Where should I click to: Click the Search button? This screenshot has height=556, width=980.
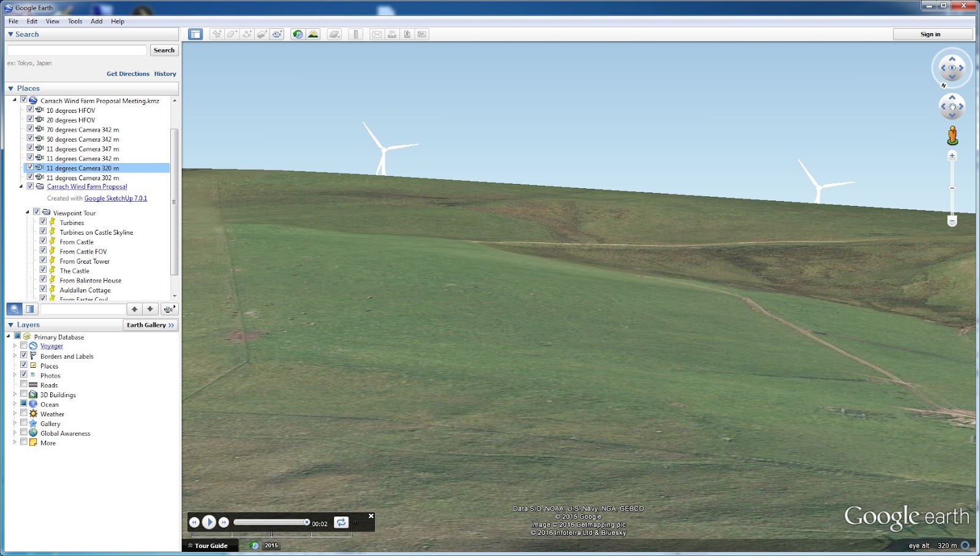tap(164, 50)
